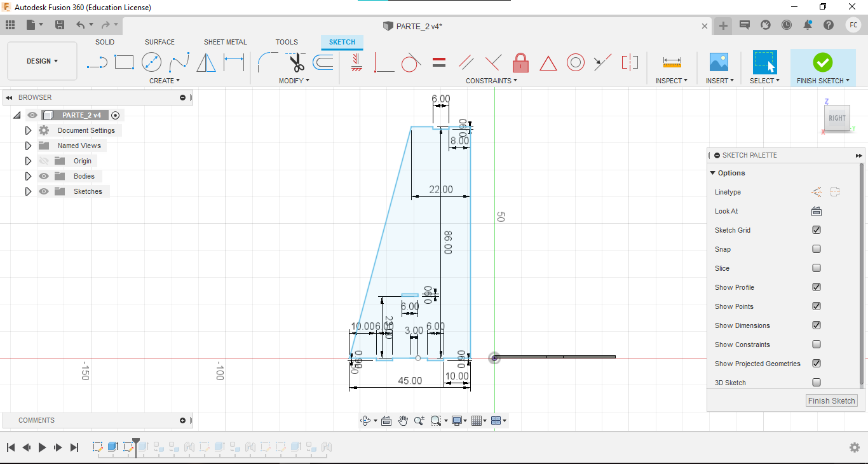Expand the Document Settings tree node

point(28,130)
